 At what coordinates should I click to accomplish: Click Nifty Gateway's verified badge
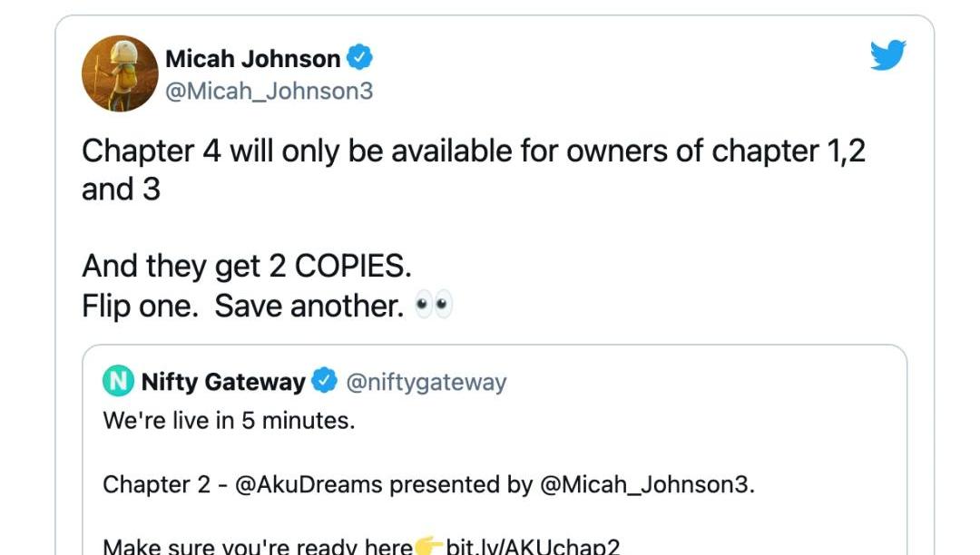click(324, 382)
